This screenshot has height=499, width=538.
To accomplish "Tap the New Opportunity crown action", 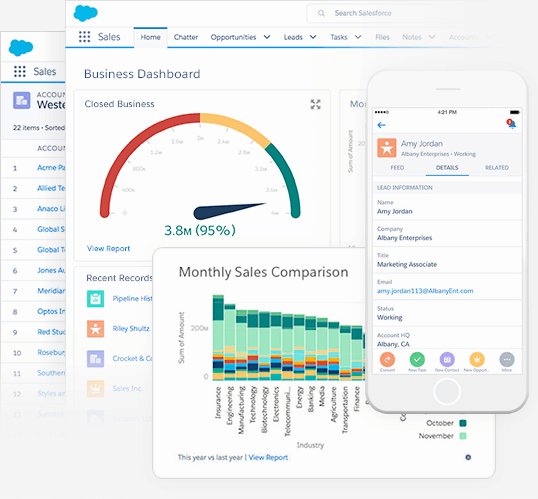I will (477, 360).
